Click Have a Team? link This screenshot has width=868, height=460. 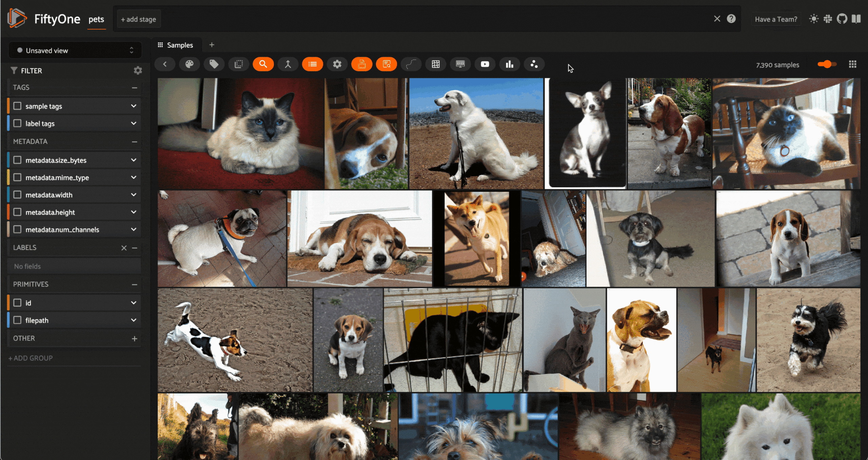pos(776,19)
